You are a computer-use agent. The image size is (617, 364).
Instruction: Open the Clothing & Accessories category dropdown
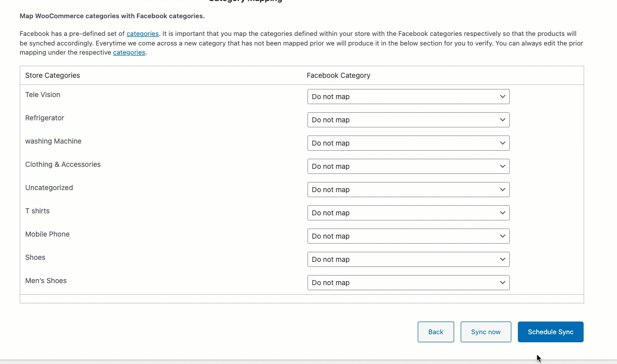408,166
